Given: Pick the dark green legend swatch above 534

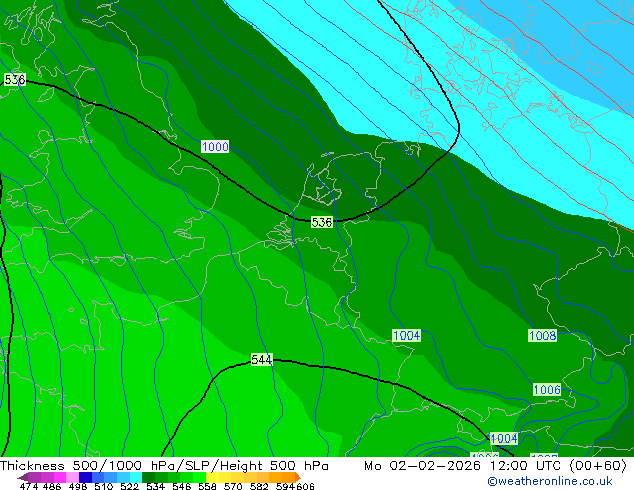Looking at the screenshot, I should [148, 477].
